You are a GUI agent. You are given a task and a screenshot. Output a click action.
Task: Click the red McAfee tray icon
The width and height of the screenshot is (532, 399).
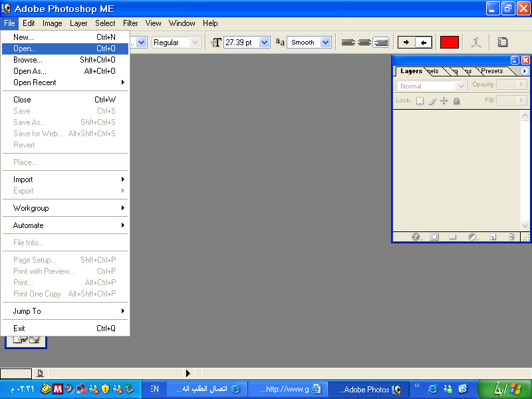click(58, 389)
